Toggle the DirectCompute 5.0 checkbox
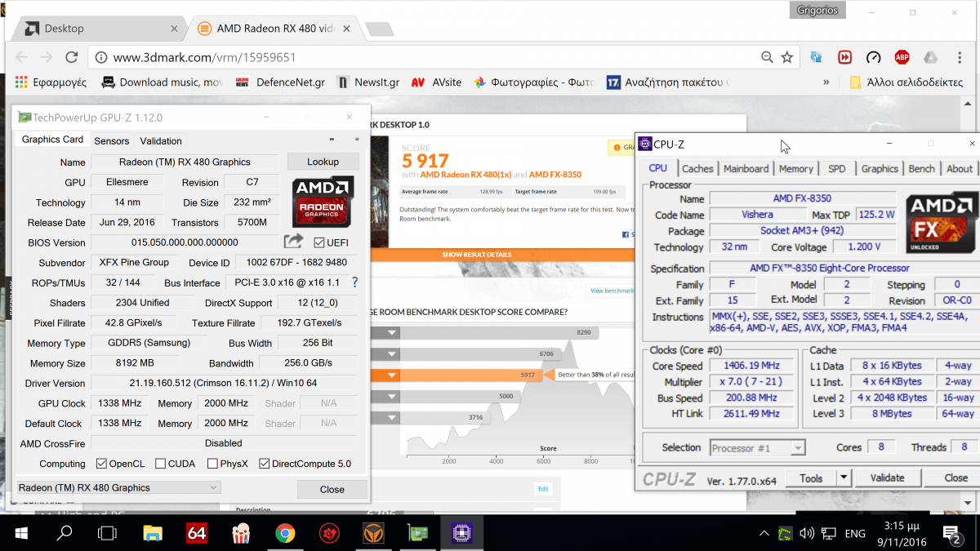980x551 pixels. pos(265,464)
